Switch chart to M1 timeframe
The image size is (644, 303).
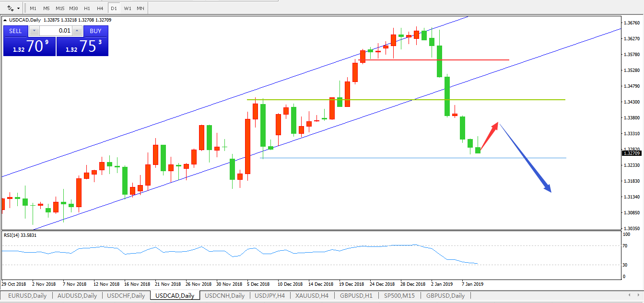(x=33, y=8)
